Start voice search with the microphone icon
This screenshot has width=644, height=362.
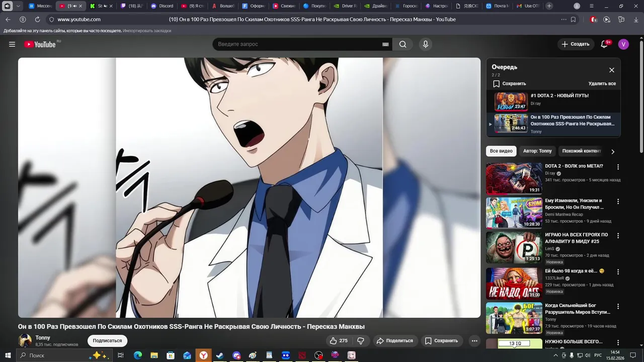(x=426, y=44)
